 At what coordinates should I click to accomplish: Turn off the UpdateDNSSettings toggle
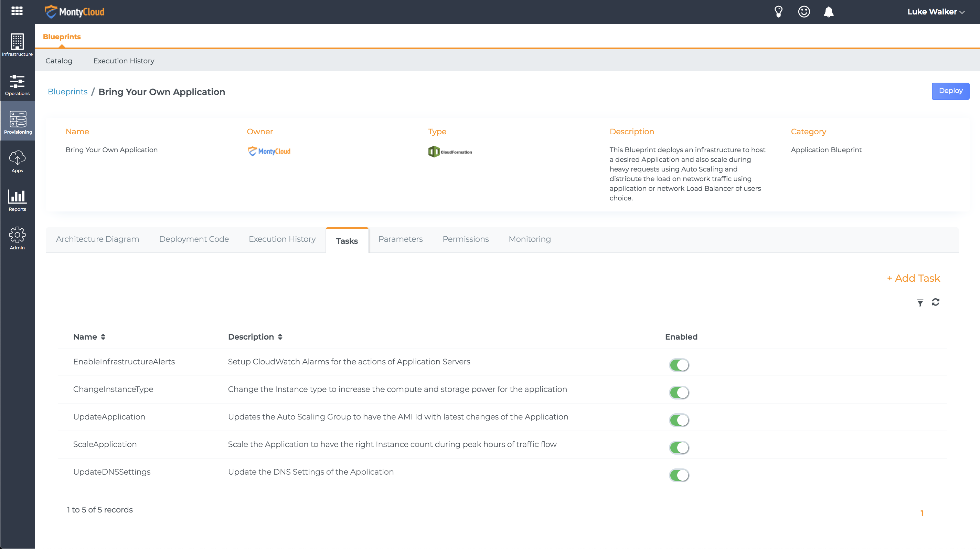point(679,475)
